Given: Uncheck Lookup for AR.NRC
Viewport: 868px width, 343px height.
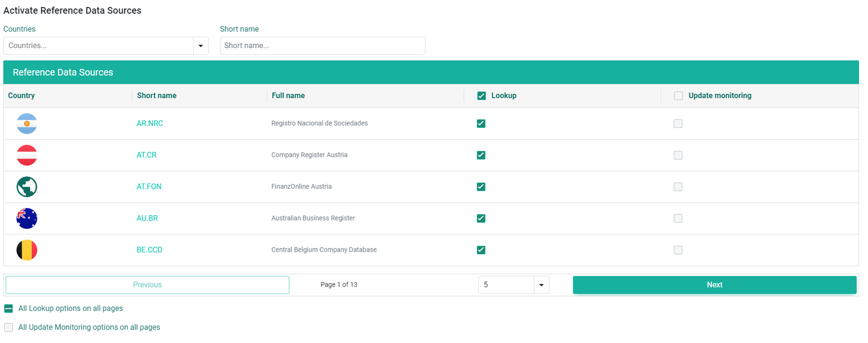Looking at the screenshot, I should point(481,124).
